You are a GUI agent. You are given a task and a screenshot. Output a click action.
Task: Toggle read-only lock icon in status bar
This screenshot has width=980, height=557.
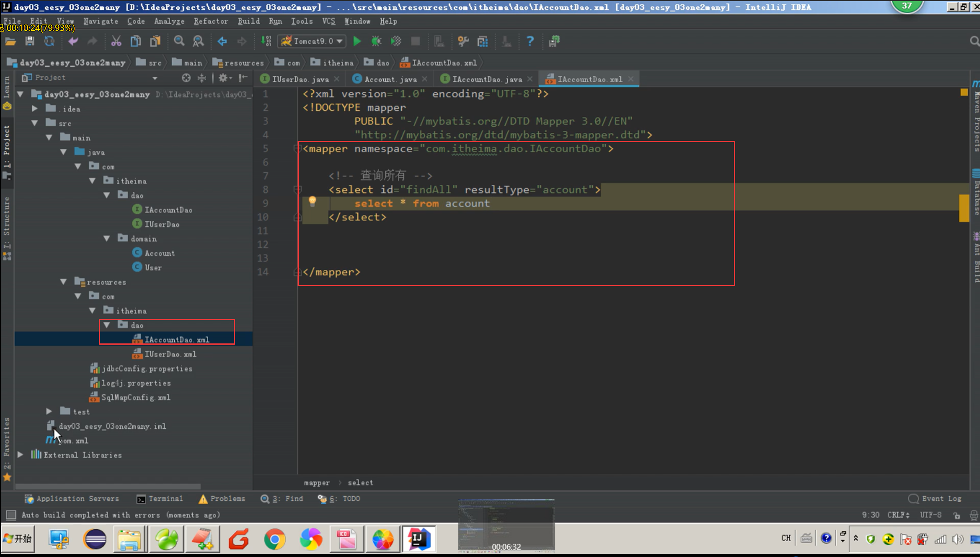(957, 515)
